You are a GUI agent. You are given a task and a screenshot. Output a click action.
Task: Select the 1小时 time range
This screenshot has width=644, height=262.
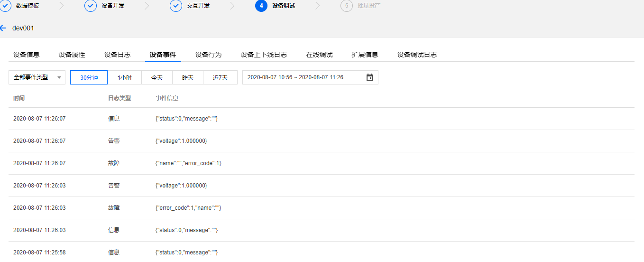(x=125, y=77)
